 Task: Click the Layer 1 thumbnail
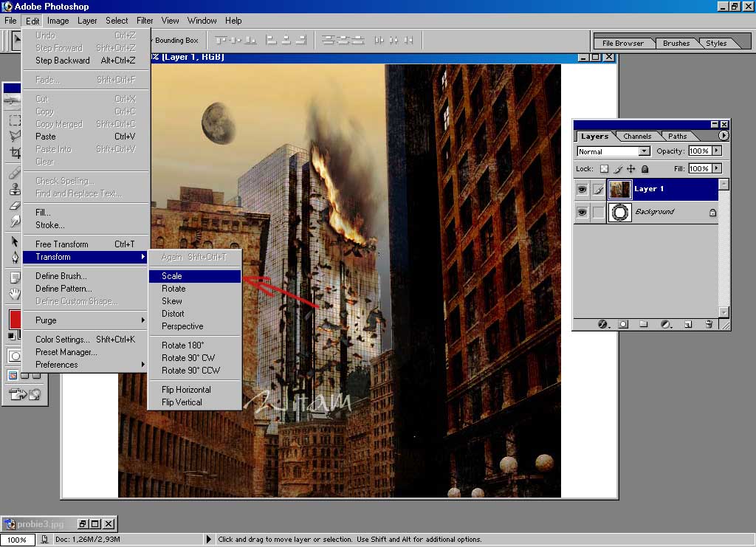[619, 189]
